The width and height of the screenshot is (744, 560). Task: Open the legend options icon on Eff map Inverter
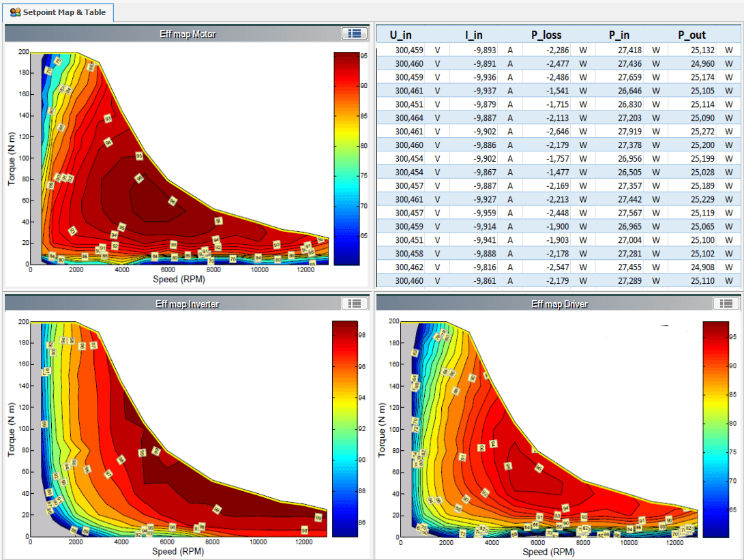pyautogui.click(x=354, y=304)
